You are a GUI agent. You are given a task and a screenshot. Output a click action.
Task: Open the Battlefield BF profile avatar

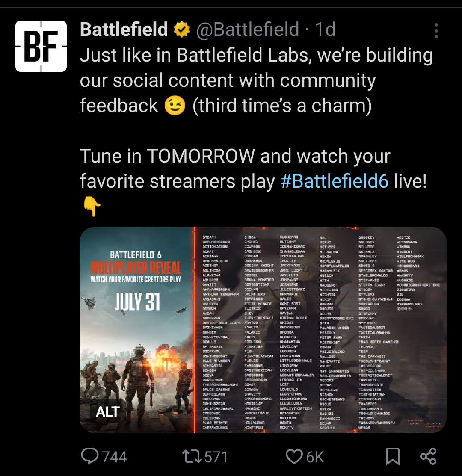click(41, 46)
